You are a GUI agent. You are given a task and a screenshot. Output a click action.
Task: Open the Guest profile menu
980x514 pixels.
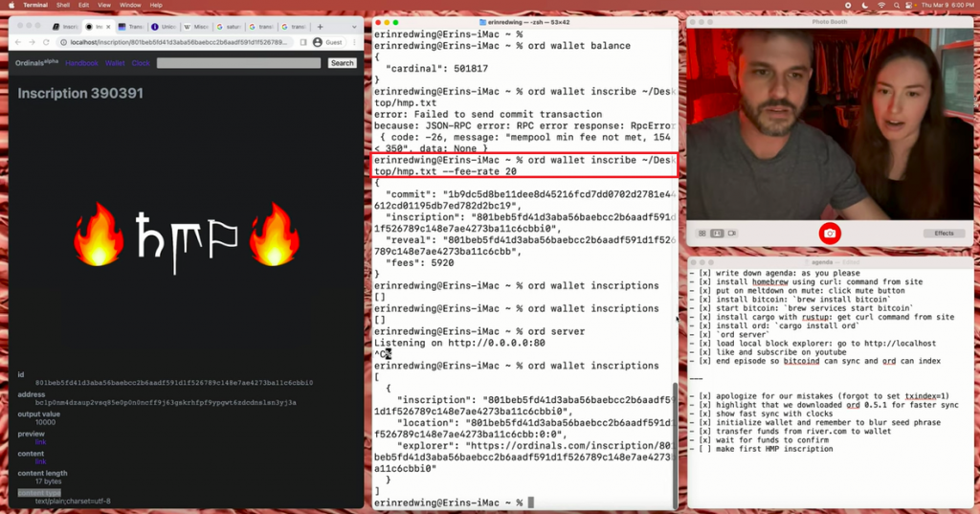(x=329, y=42)
